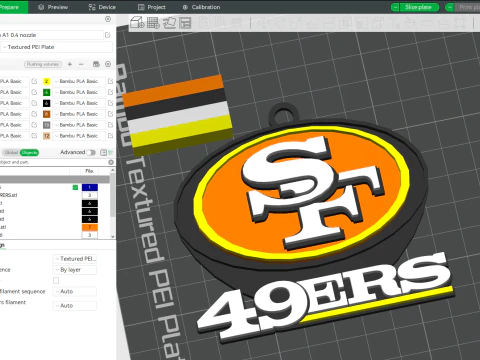Edit preset icon right of filament 4 dropdown
Viewport: 480px width, 360px height.
pos(111,92)
